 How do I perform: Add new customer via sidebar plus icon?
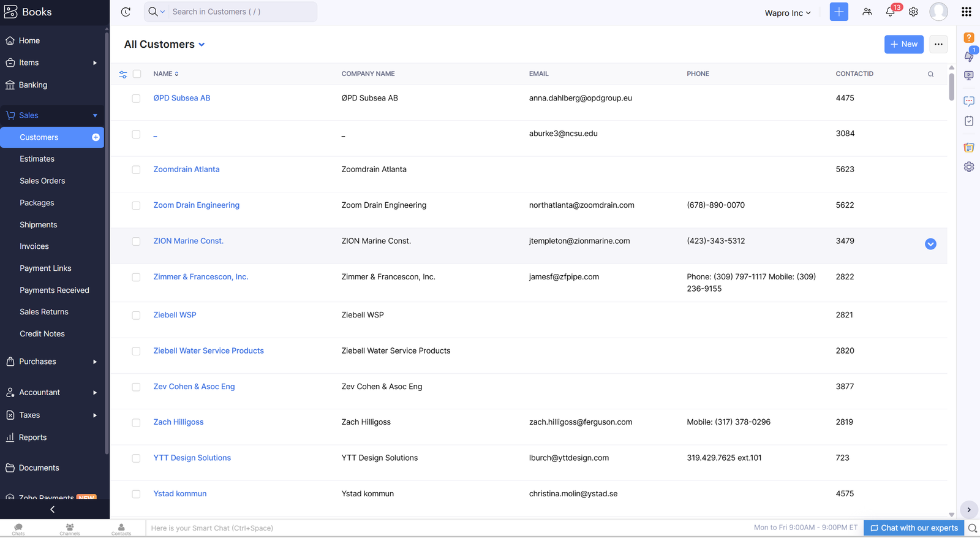(96, 137)
